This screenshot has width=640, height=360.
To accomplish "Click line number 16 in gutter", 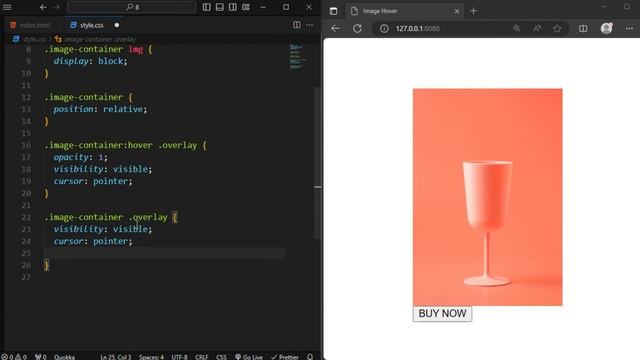I will (26, 145).
